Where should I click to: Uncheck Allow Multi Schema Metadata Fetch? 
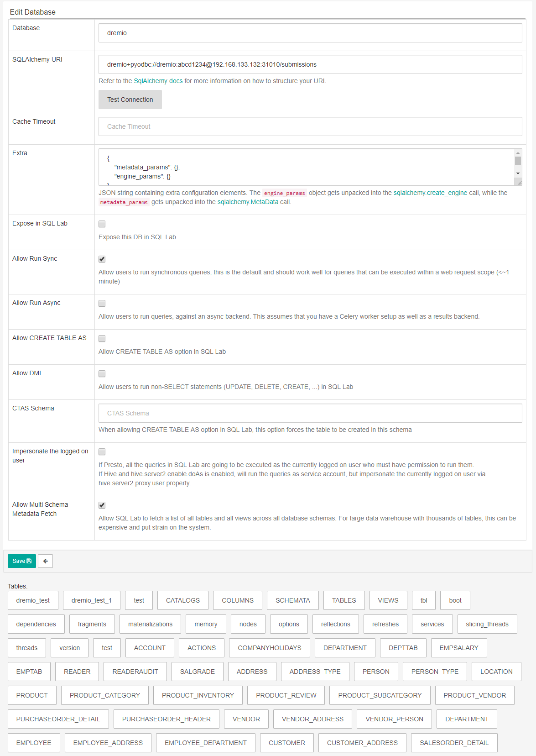click(102, 505)
